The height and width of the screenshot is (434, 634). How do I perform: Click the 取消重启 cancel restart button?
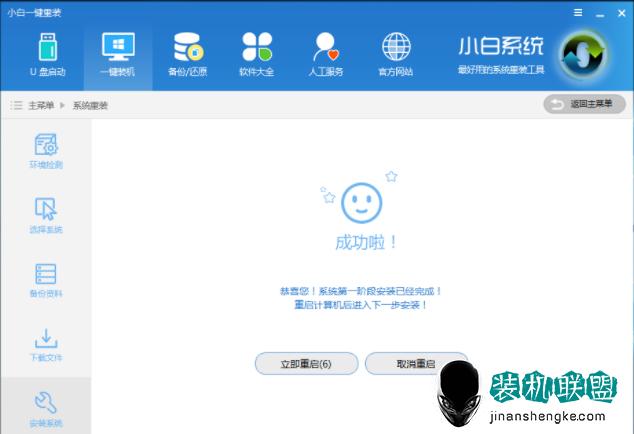pos(416,364)
